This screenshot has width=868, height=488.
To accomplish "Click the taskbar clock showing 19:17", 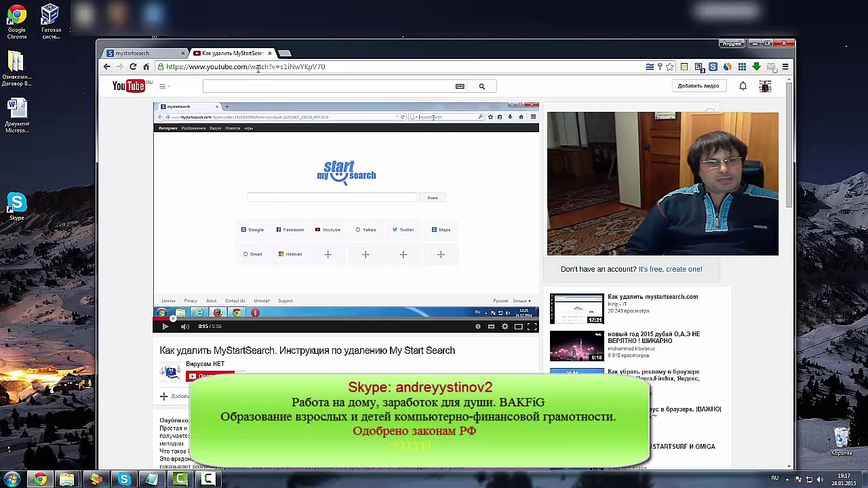I will coord(845,479).
